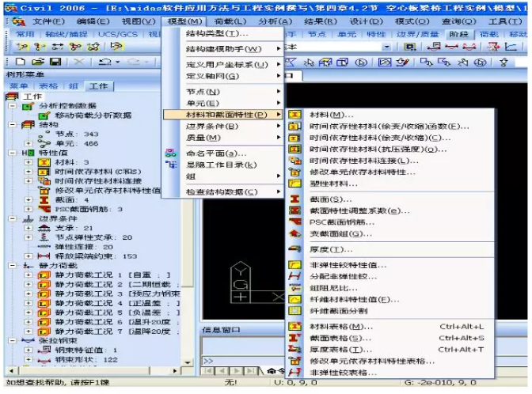Click the New file icon
The width and height of the screenshot is (532, 394).
(21, 62)
